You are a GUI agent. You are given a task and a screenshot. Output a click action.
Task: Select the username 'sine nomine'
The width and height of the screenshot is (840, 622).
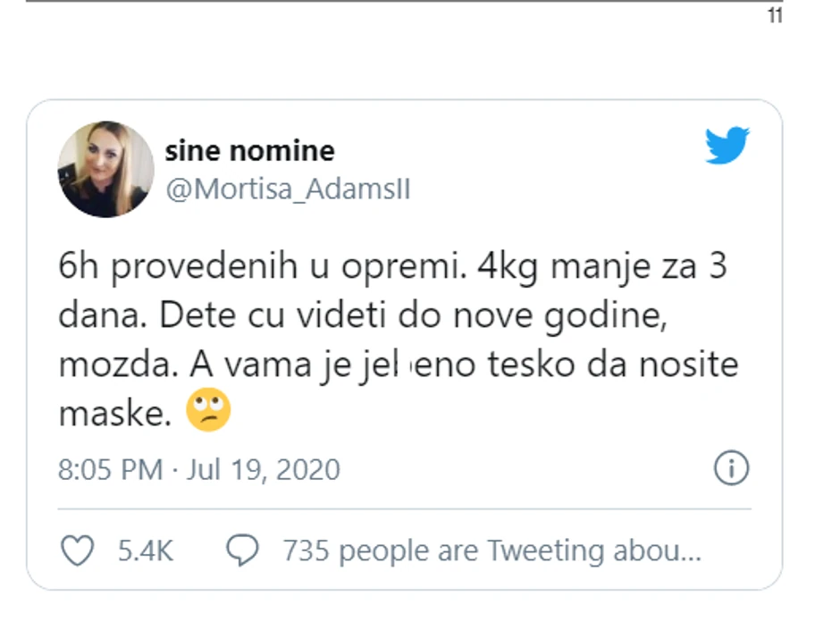251,150
